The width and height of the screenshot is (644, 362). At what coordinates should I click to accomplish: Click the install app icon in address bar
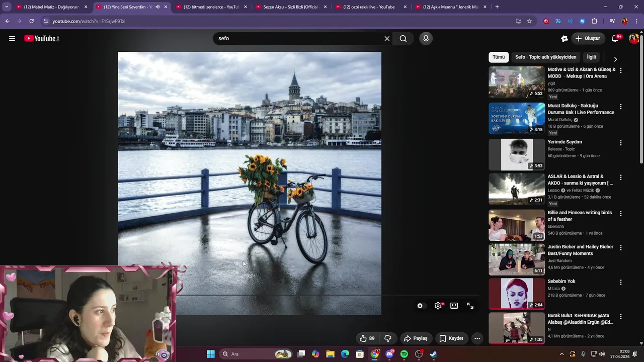[518, 21]
